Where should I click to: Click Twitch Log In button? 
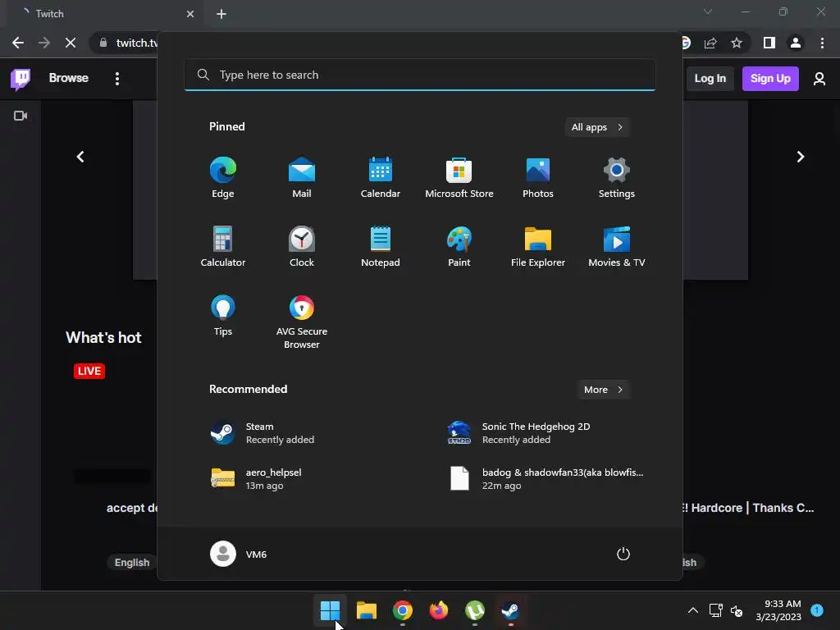(x=710, y=79)
